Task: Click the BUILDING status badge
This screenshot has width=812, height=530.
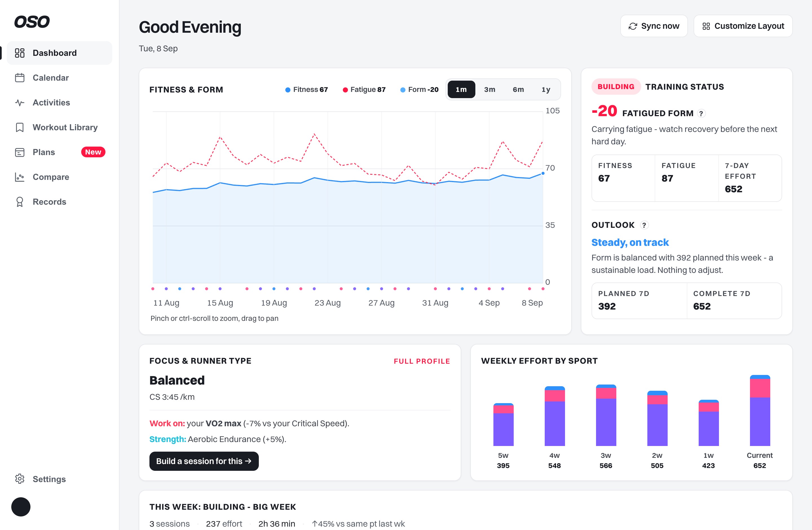Action: pos(616,87)
